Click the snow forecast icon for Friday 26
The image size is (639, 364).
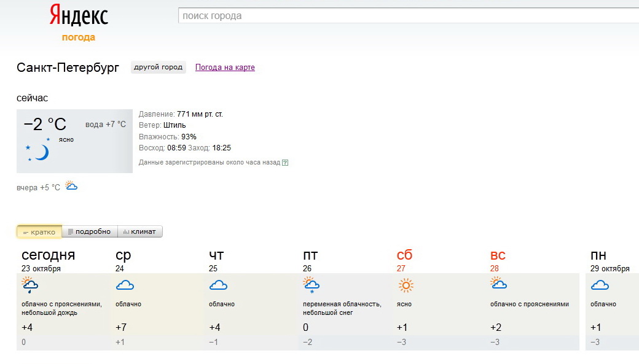312,285
